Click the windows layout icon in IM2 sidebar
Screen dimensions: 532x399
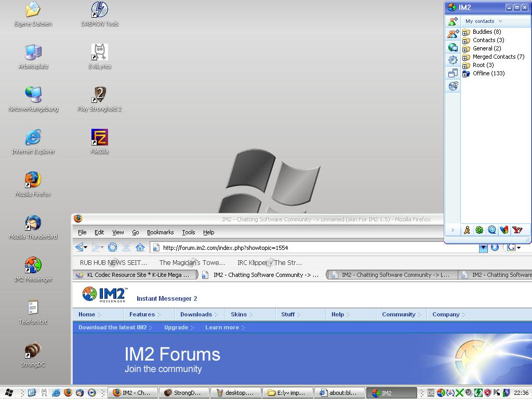point(453,73)
